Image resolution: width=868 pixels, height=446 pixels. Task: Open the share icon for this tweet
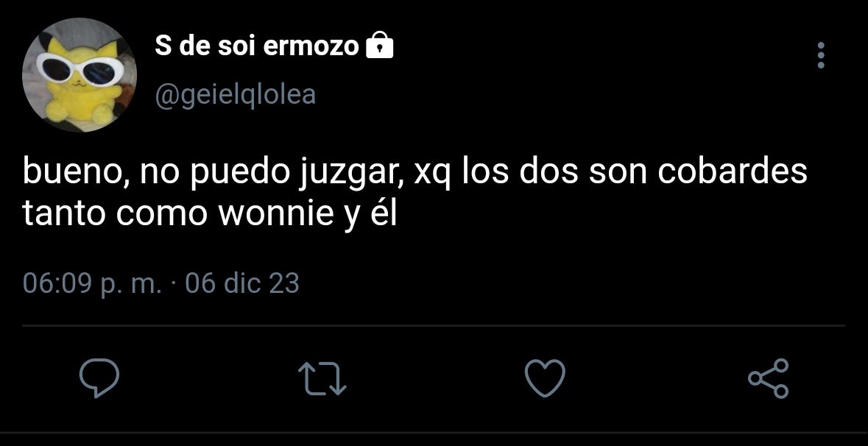point(769,378)
